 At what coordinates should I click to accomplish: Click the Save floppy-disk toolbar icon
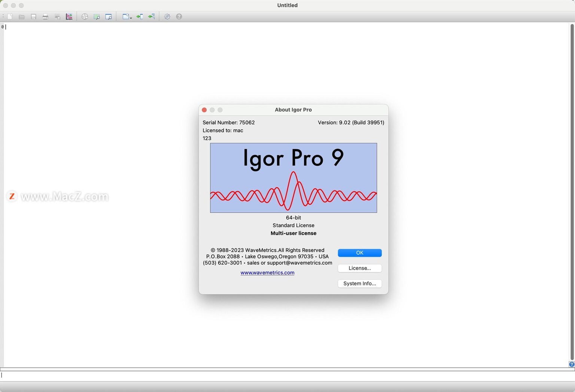(x=34, y=17)
